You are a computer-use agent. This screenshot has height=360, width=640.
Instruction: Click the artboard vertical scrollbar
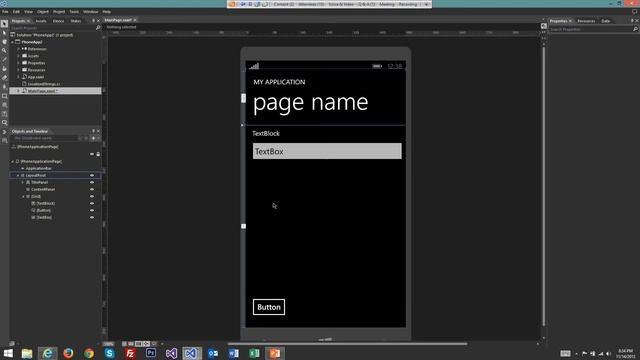pyautogui.click(x=544, y=187)
